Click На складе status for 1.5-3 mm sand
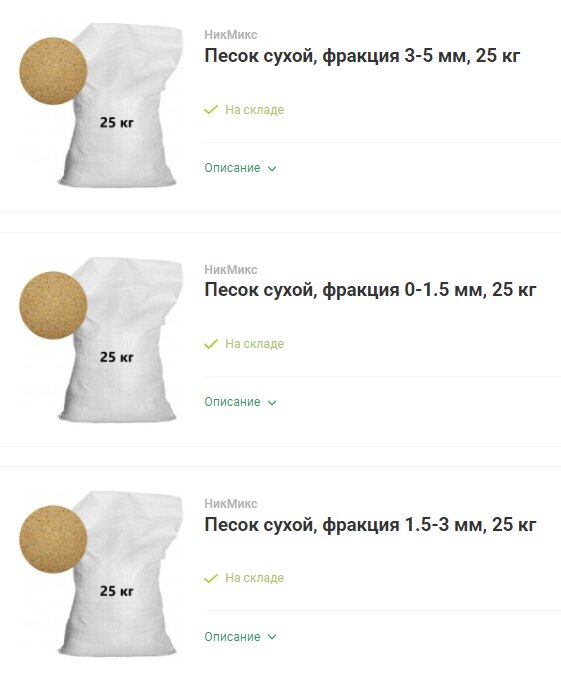Screen dimensions: 561x677 (x=254, y=578)
